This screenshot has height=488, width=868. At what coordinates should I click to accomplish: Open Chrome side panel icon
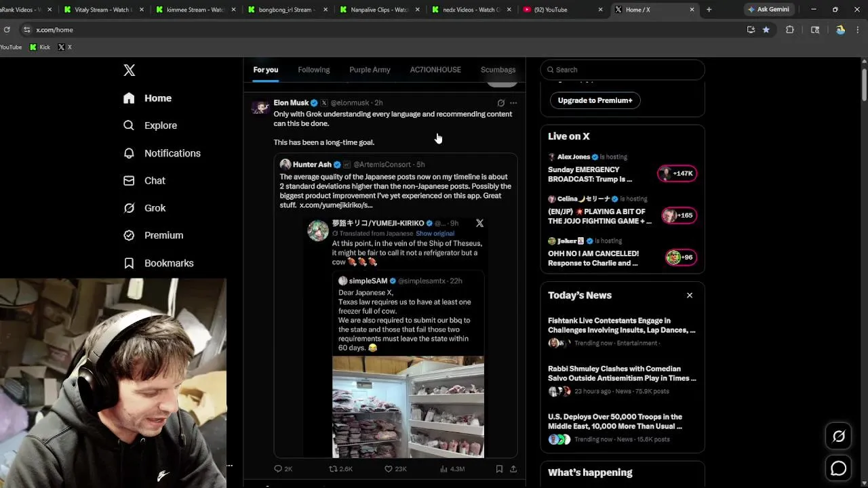pyautogui.click(x=815, y=30)
